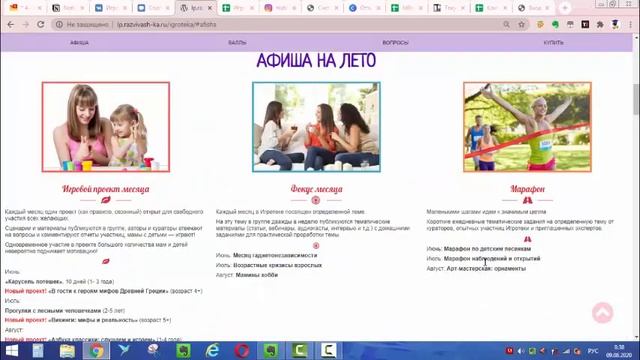640x360 pixels.
Task: Open the green Camtasia icon in taskbar
Action: coord(300,351)
